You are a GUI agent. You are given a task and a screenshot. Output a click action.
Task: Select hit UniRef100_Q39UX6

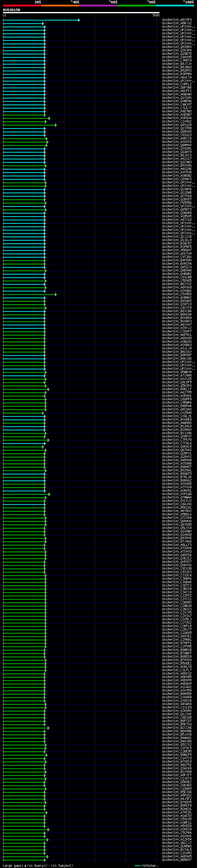point(177,700)
